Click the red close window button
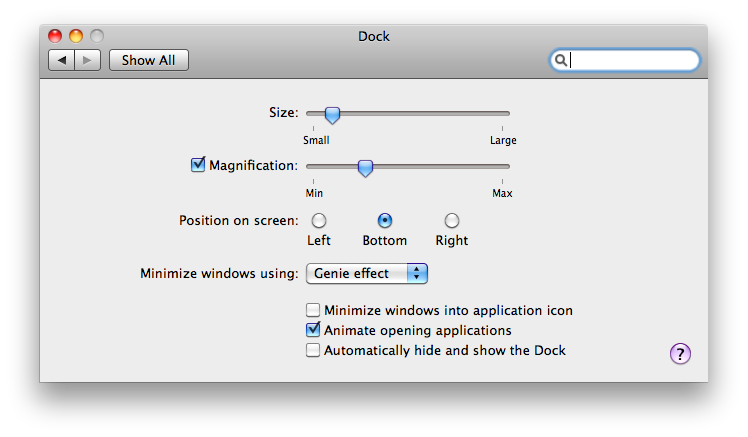This screenshot has height=437, width=748. (x=55, y=36)
